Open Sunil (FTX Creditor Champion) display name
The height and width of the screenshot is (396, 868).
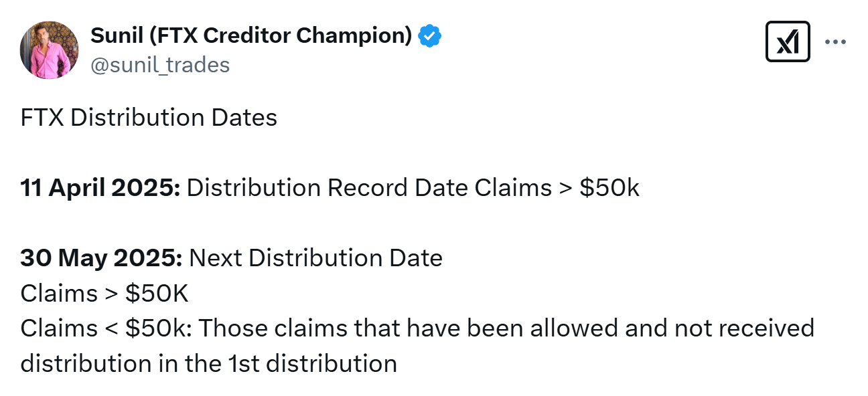point(251,35)
